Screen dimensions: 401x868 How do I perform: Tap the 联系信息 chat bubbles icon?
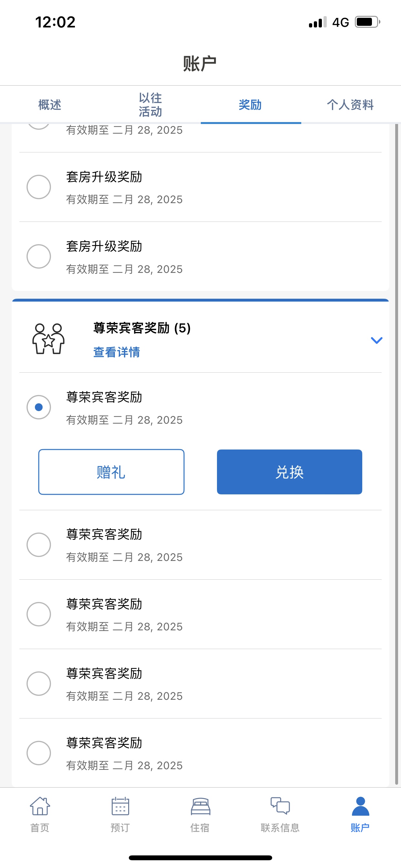280,806
